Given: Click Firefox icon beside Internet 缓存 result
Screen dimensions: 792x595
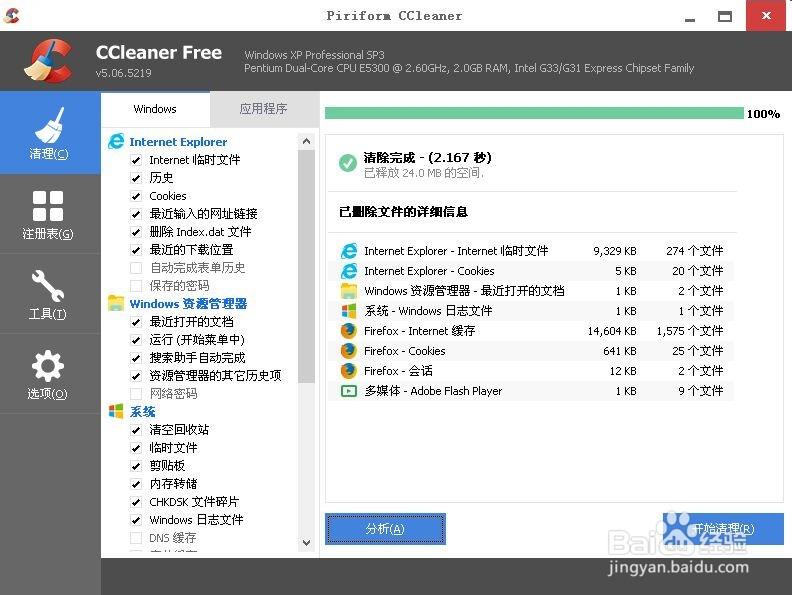Looking at the screenshot, I should coord(349,330).
